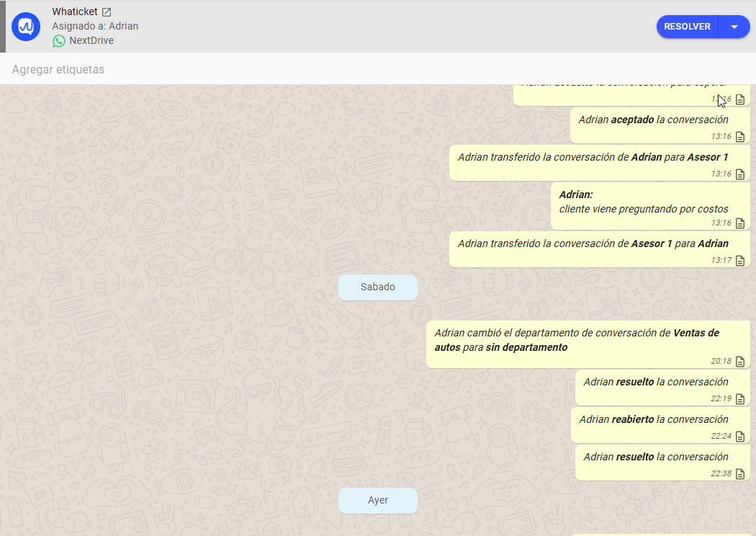The image size is (756, 536).
Task: Click note icon on transfer to Asesor 1
Action: tap(740, 174)
